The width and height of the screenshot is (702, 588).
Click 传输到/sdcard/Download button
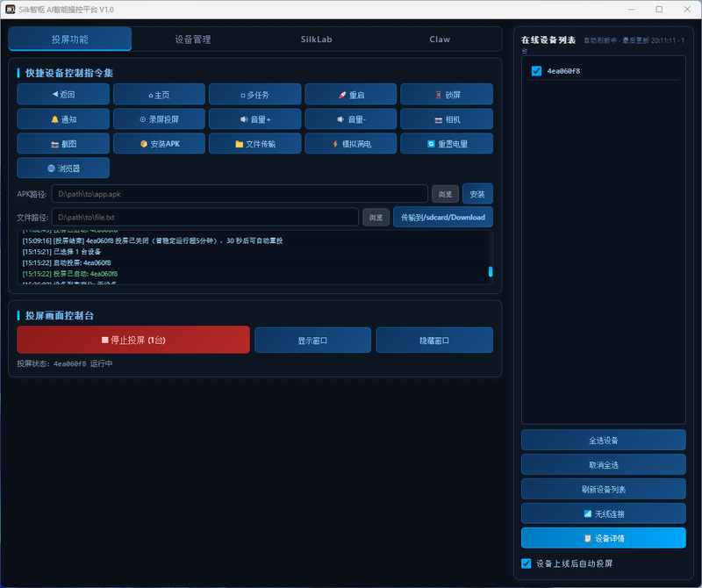tap(443, 217)
